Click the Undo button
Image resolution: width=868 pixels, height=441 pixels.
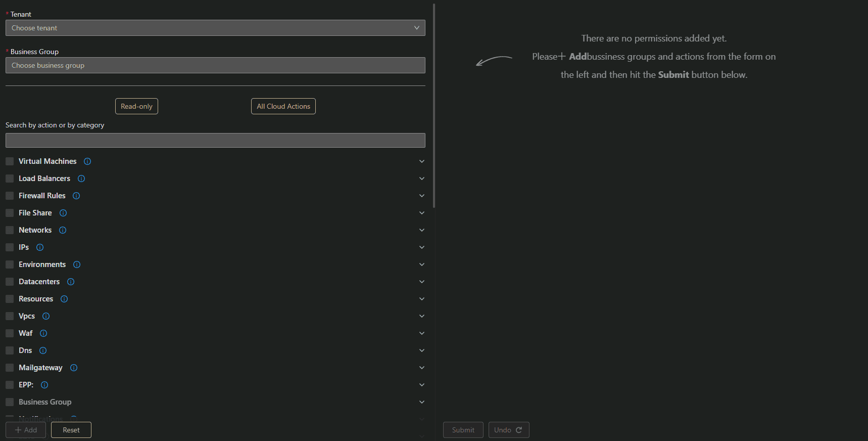(508, 430)
